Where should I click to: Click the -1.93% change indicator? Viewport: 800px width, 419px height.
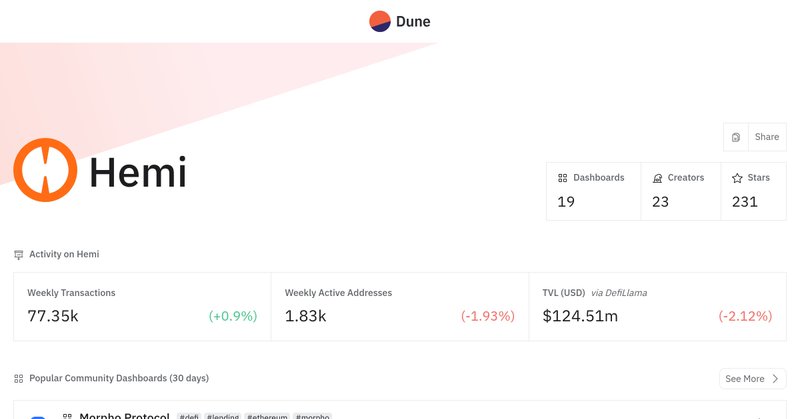(488, 316)
